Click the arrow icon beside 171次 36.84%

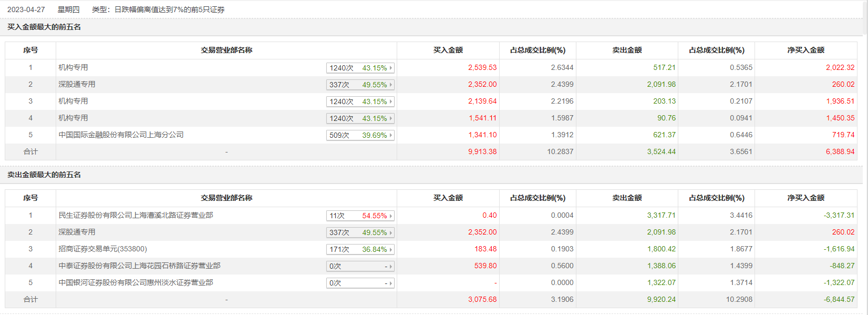pos(390,249)
